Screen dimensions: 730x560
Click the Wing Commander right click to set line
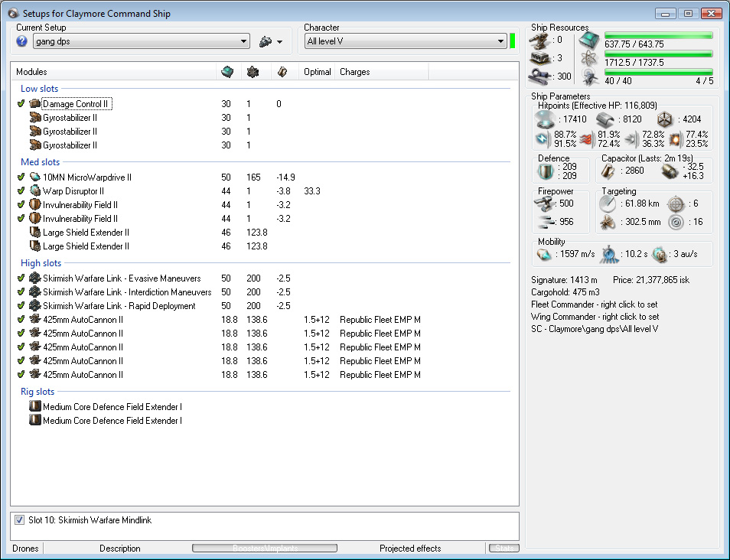point(595,317)
